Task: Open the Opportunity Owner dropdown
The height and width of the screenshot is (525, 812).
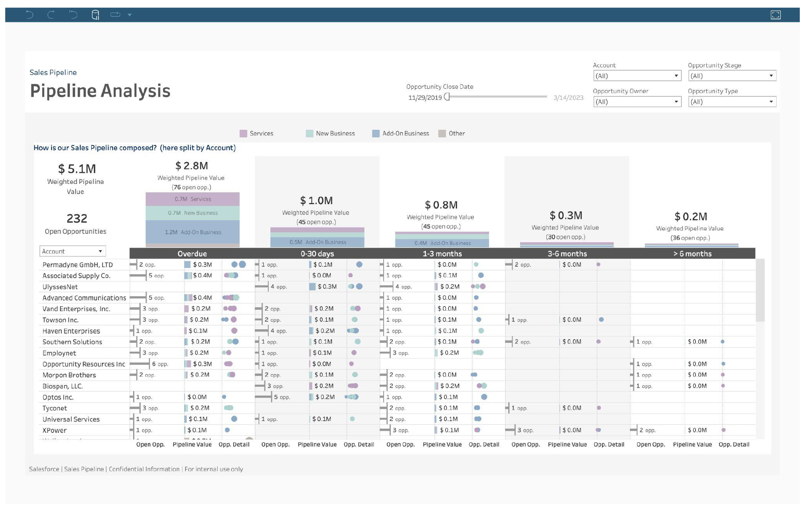Action: 637,102
